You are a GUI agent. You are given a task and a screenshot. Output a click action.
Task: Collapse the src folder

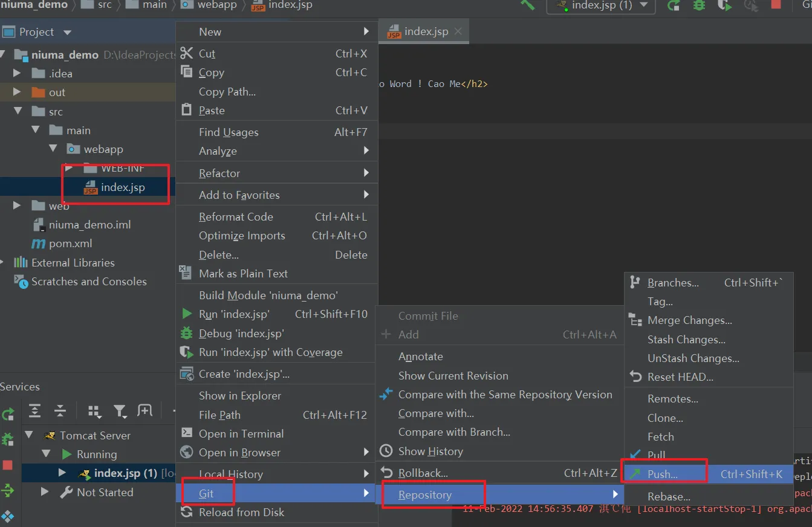pyautogui.click(x=18, y=111)
